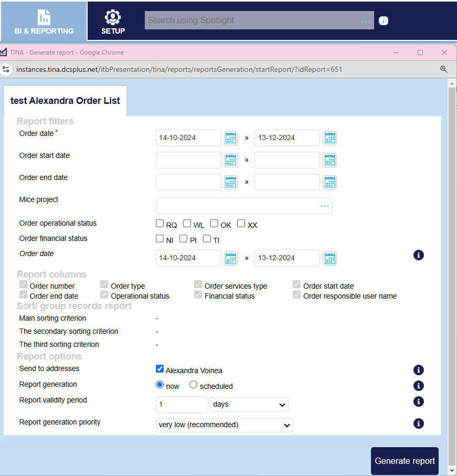Click the Report validity period number field

pyautogui.click(x=182, y=405)
